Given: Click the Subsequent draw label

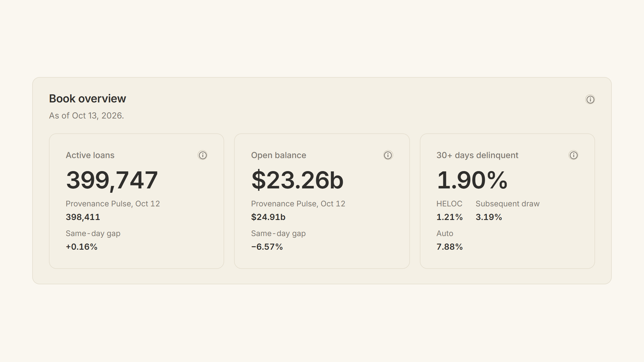Looking at the screenshot, I should (507, 204).
